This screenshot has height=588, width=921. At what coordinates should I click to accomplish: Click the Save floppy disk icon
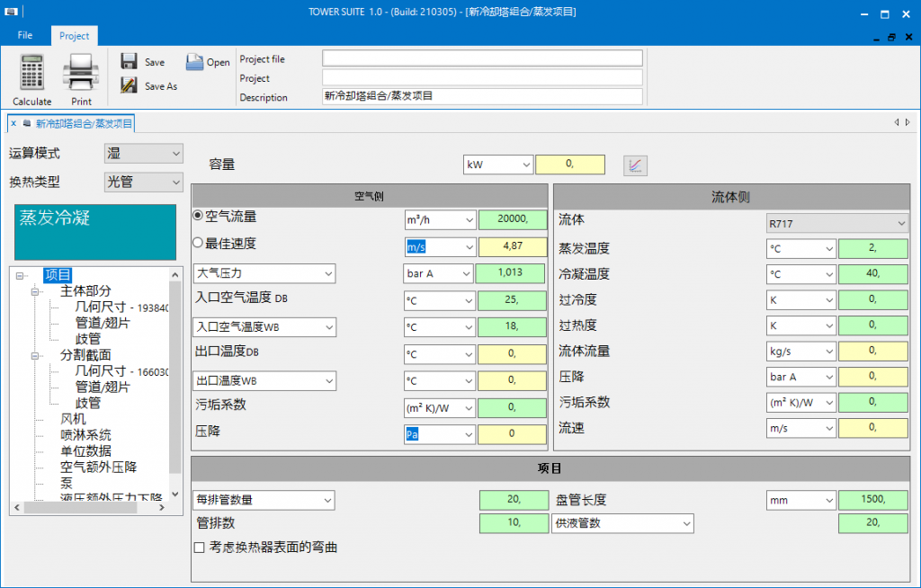(x=129, y=62)
